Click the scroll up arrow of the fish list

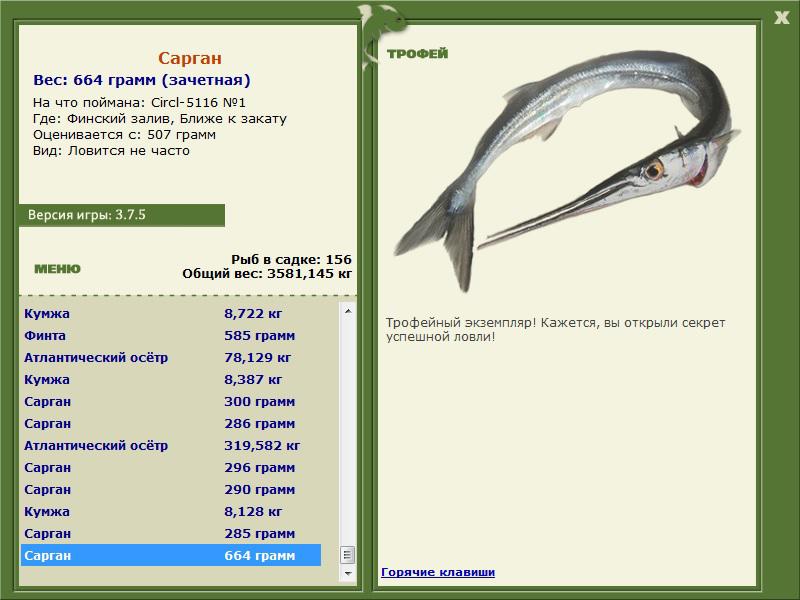(348, 311)
